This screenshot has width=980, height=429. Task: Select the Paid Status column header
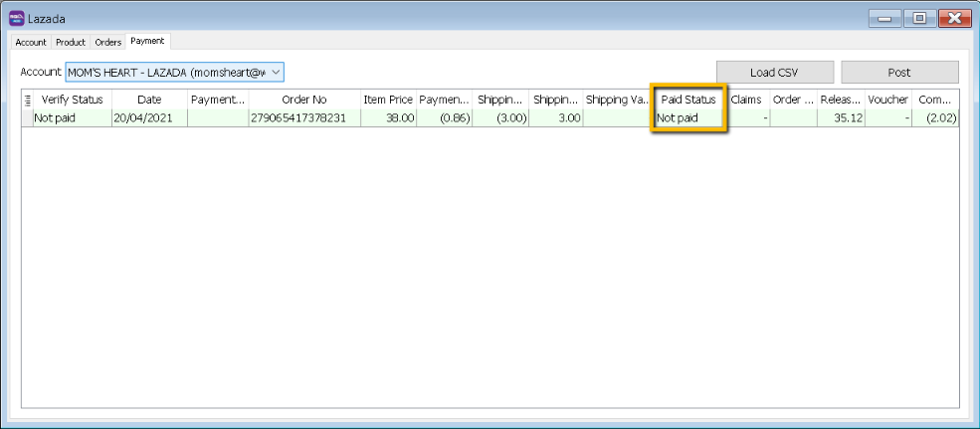tap(688, 100)
